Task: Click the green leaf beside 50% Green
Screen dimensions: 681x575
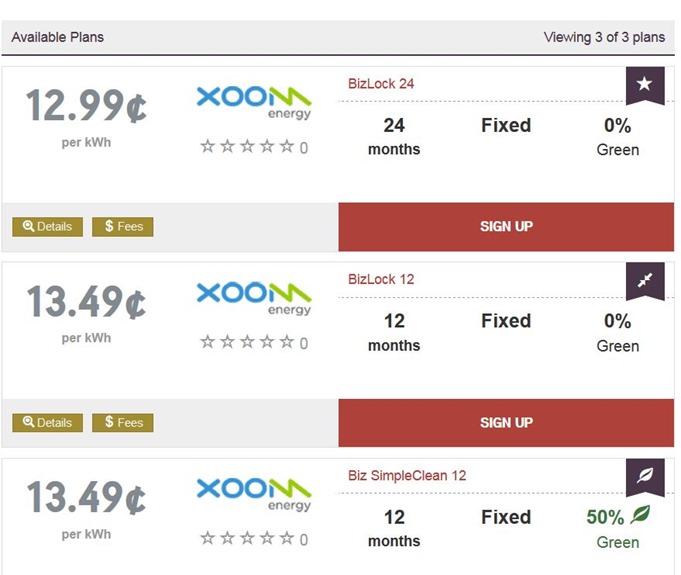Action: click(x=640, y=516)
